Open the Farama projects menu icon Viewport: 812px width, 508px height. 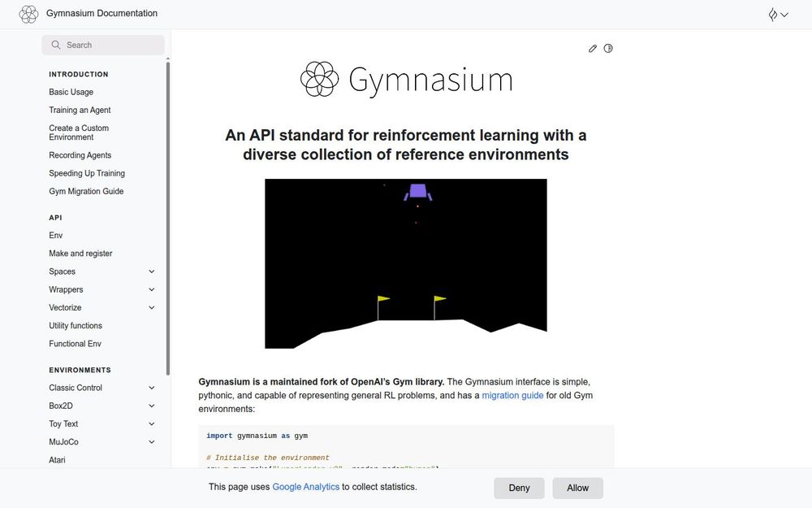[779, 15]
